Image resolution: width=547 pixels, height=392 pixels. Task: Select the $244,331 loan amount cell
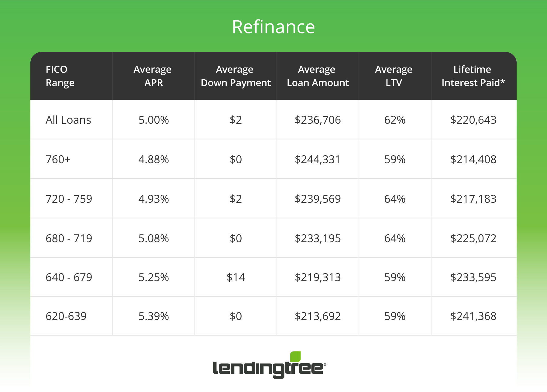[x=318, y=160]
